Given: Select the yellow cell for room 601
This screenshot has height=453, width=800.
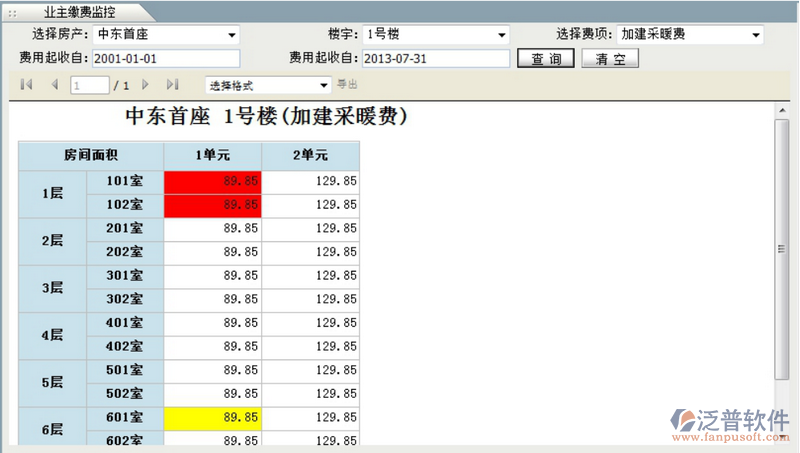Looking at the screenshot, I should [212, 417].
